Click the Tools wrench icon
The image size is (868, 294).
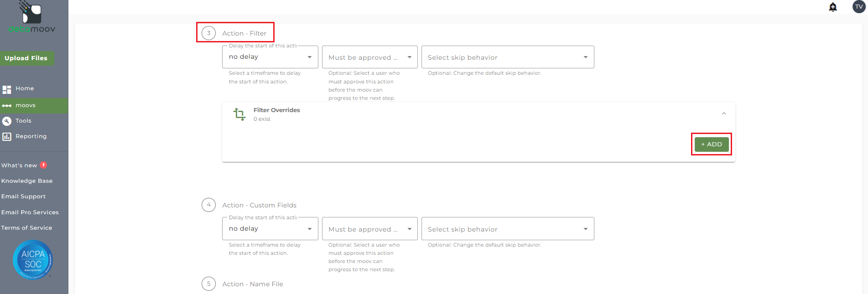(7, 121)
